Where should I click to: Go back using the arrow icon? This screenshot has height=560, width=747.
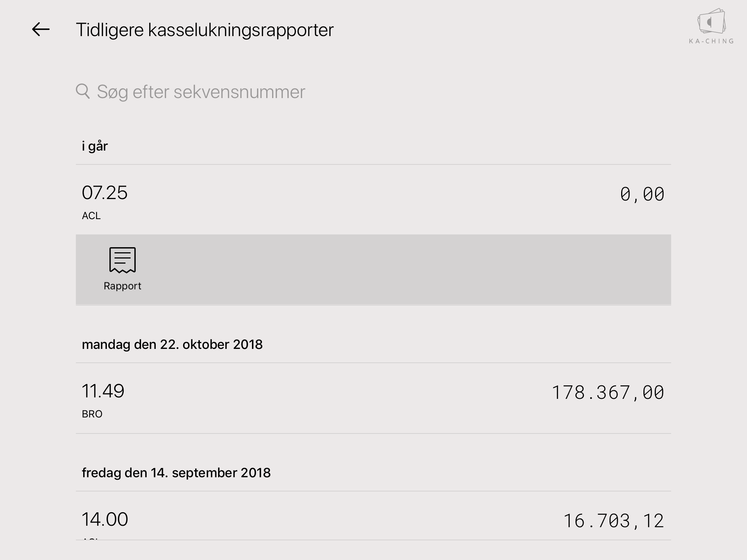pos(40,30)
